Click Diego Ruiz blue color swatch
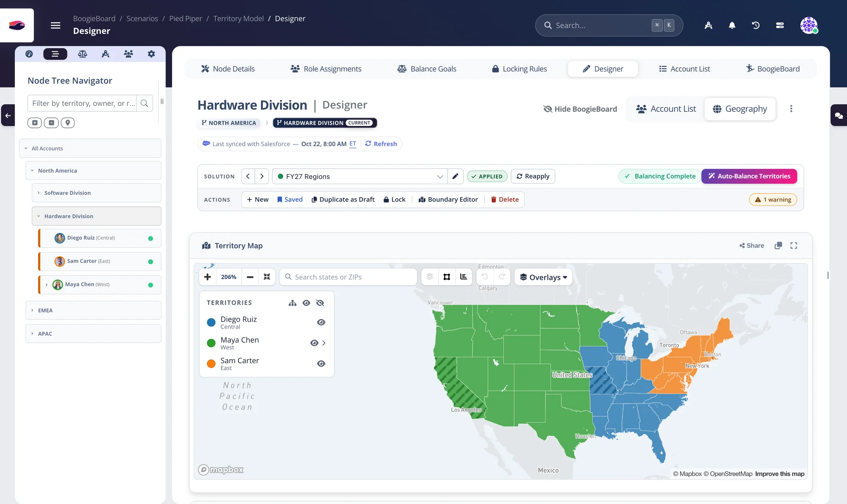The image size is (847, 504). [211, 323]
